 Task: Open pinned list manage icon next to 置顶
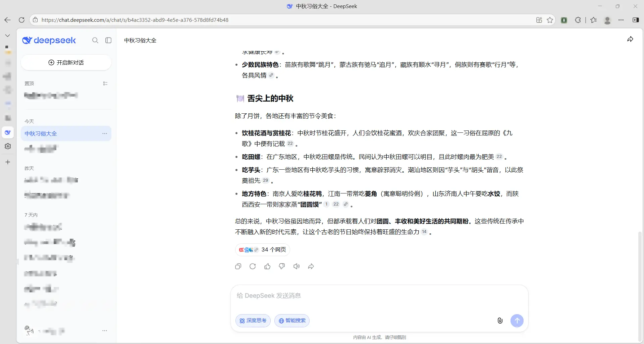click(x=105, y=83)
